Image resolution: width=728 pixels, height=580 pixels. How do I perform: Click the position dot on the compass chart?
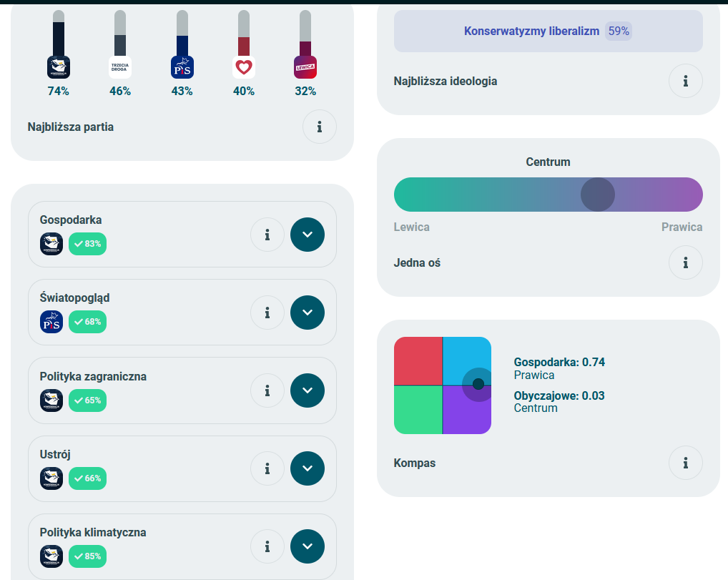tap(478, 384)
